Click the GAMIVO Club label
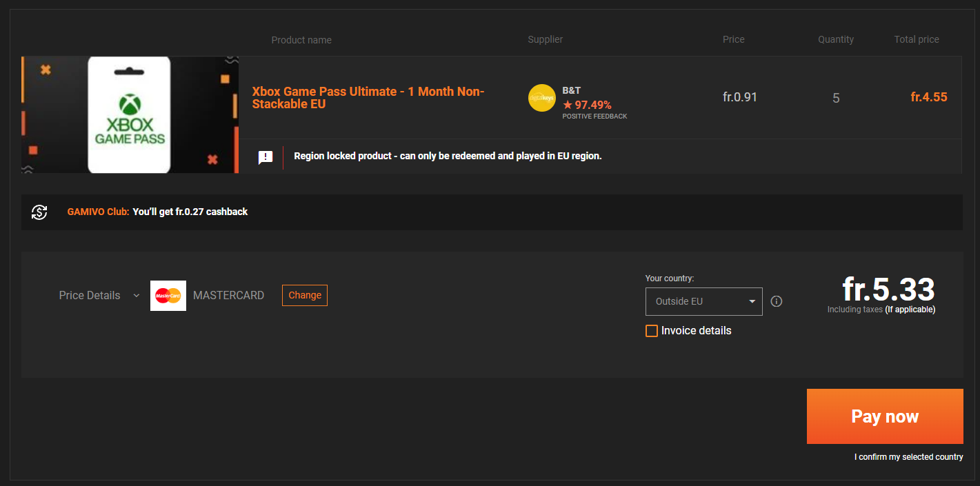 click(x=98, y=212)
